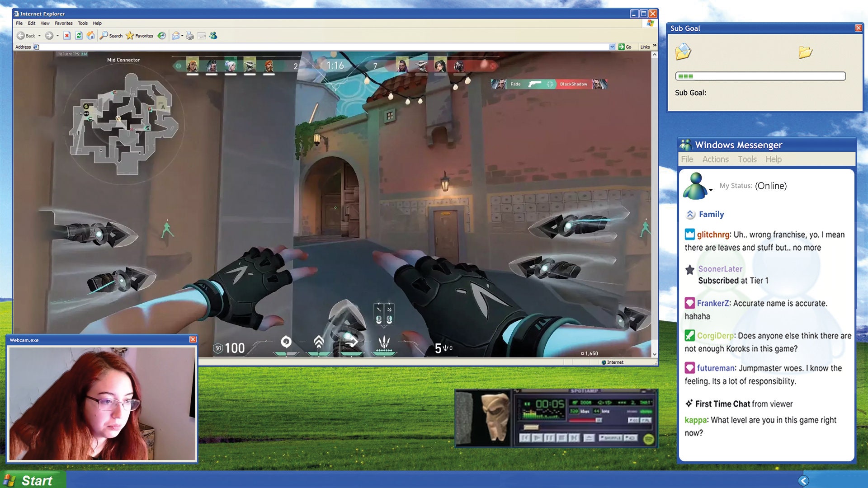Open the Actions menu in Windows Messenger
The height and width of the screenshot is (488, 868).
point(716,159)
